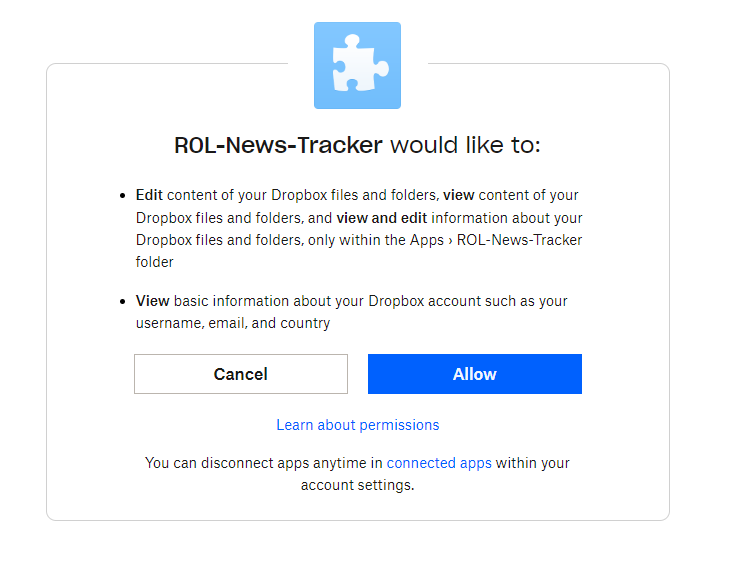This screenshot has height=571, width=731.
Task: Click the 'username, email, and country' text
Action: point(233,323)
